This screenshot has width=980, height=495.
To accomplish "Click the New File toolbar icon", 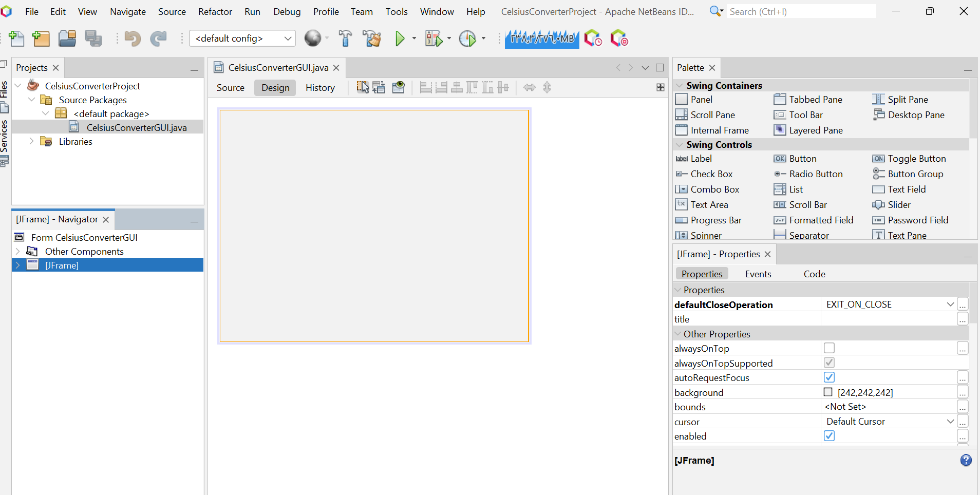I will (16, 39).
